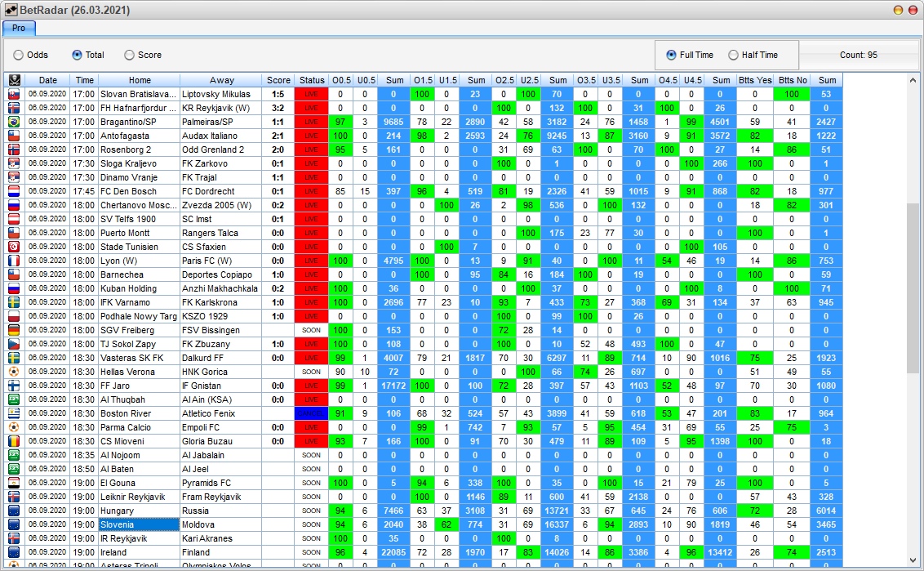Click flag icon of FH Hafnarfjordur row

14,108
